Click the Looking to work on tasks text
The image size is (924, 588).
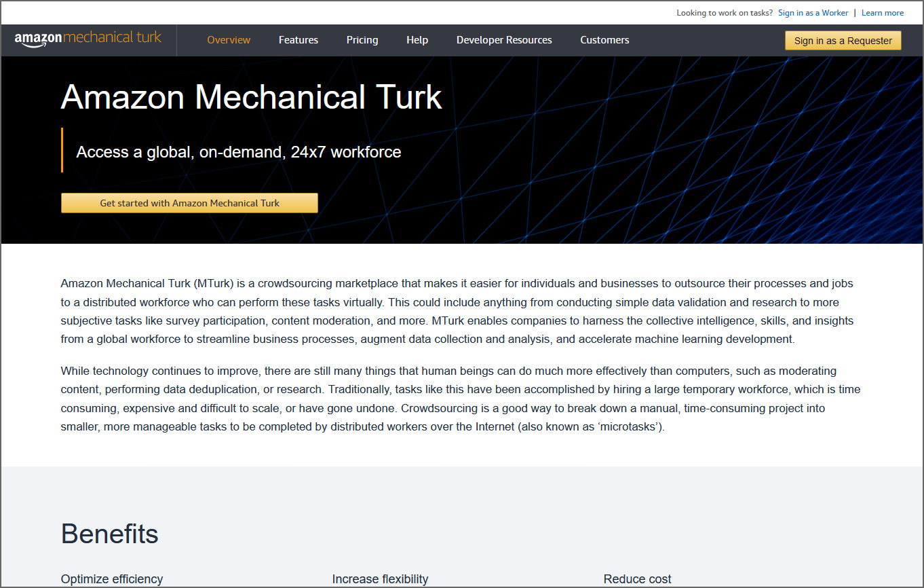pyautogui.click(x=724, y=13)
